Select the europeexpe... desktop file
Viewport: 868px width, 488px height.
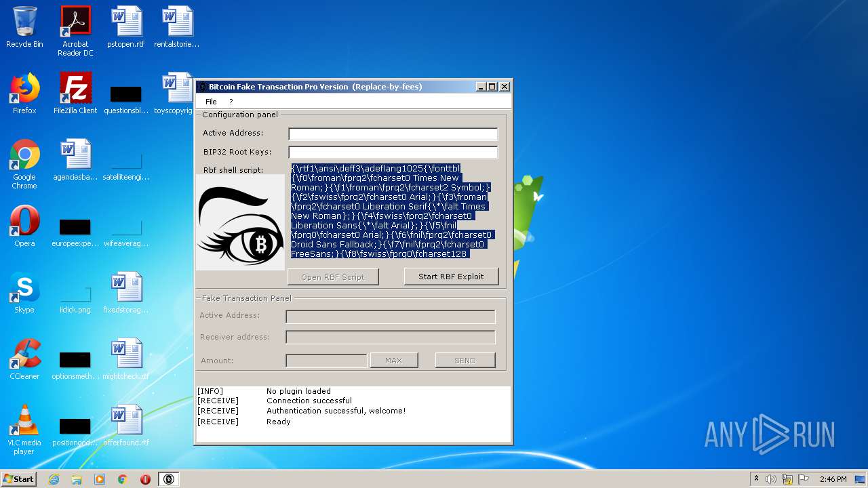coord(75,232)
